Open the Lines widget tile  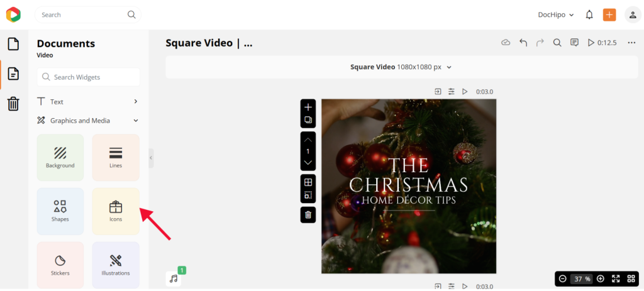[116, 157]
